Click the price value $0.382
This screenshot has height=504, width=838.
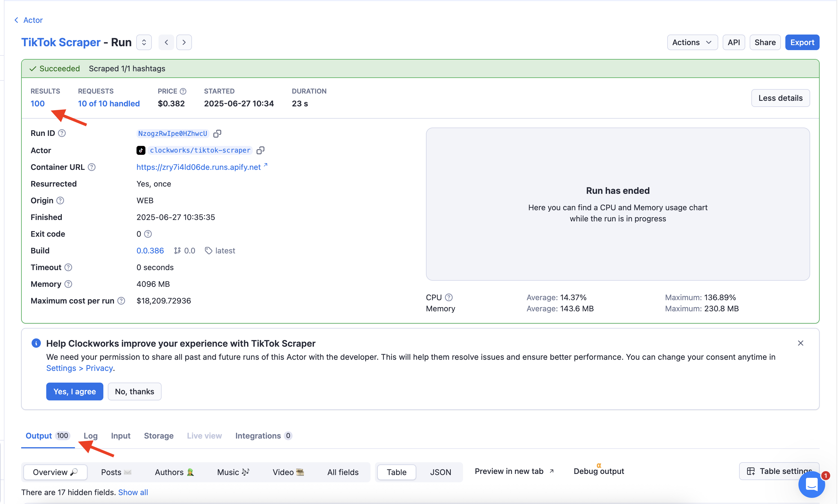click(x=171, y=104)
